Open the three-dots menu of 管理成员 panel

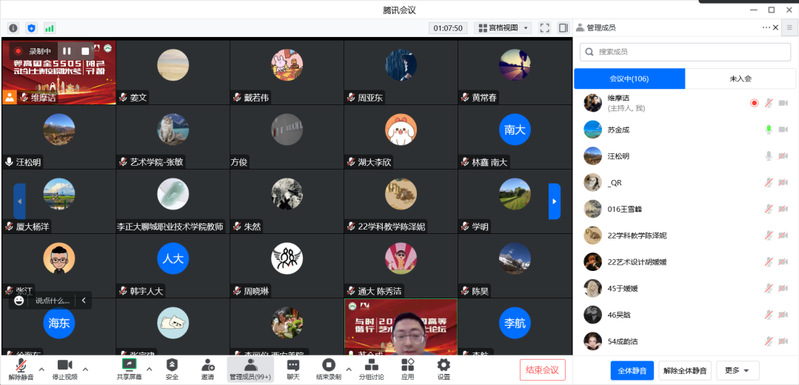(x=766, y=28)
